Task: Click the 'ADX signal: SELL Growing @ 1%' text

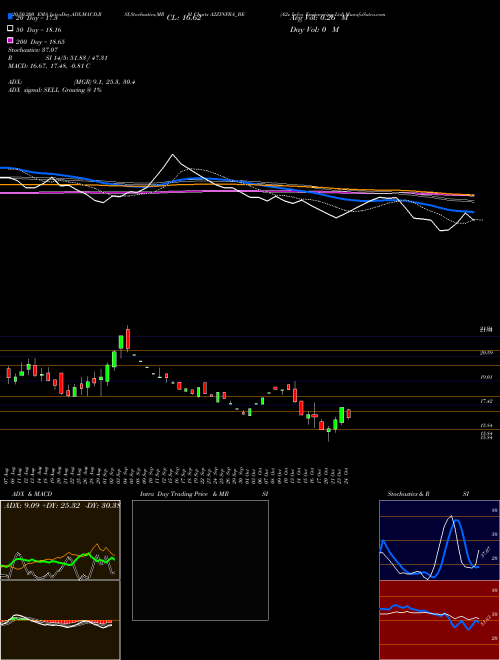Action: [55, 90]
